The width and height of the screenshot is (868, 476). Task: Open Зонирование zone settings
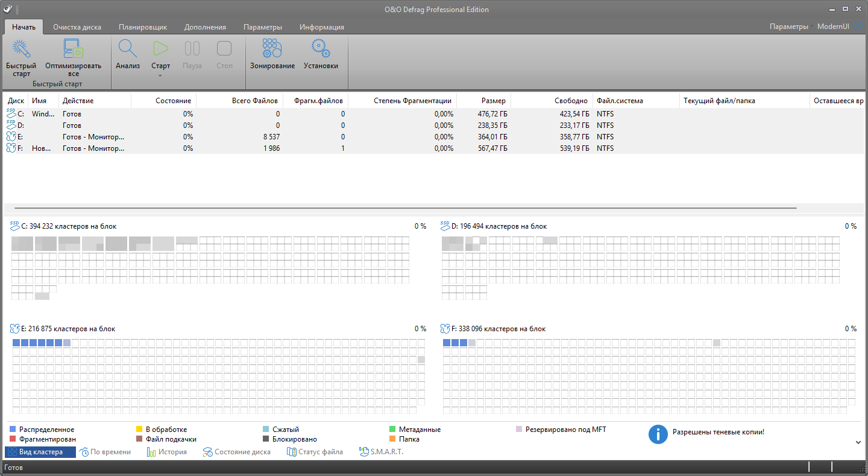click(272, 55)
